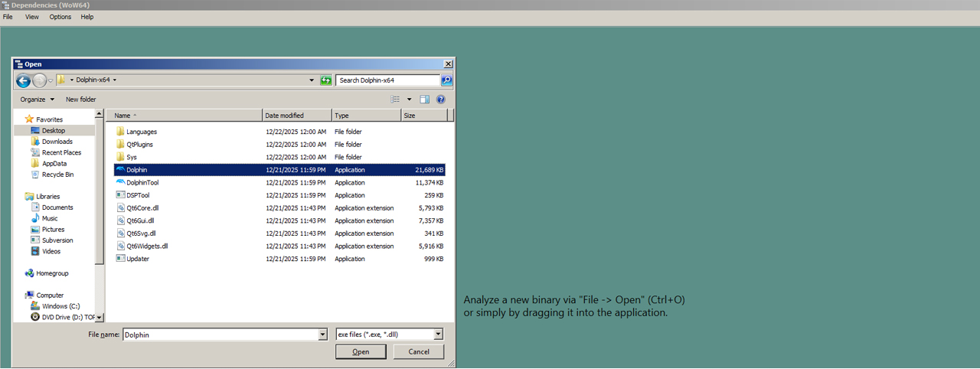
Task: Cancel the Open dialog
Action: [418, 352]
